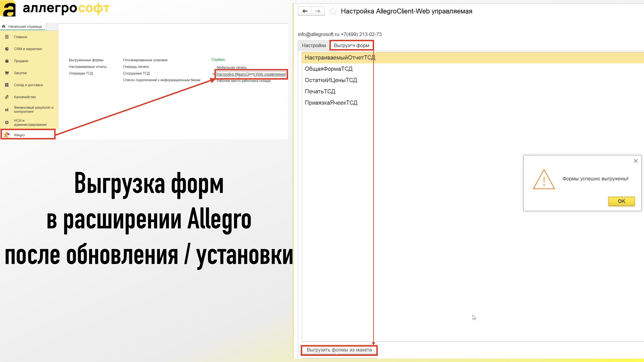Select ОстаткиИЦеныТСД in the forms list
This screenshot has height=362, width=644.
coord(473,80)
